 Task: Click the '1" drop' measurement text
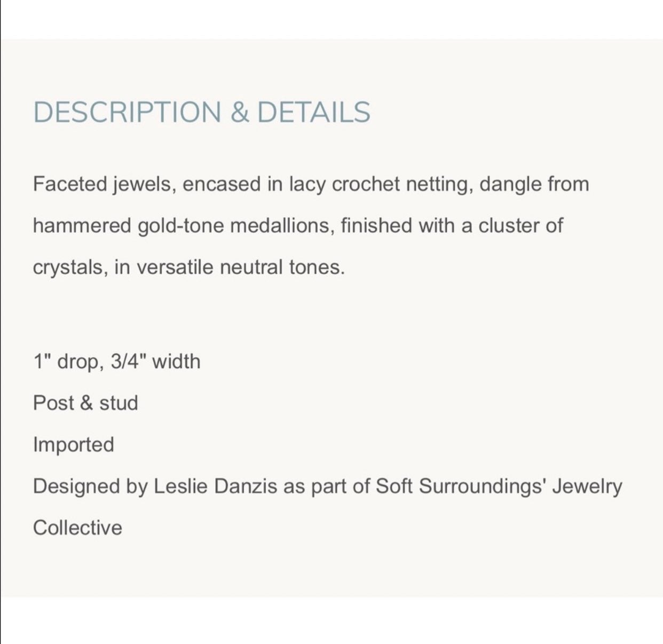66,362
